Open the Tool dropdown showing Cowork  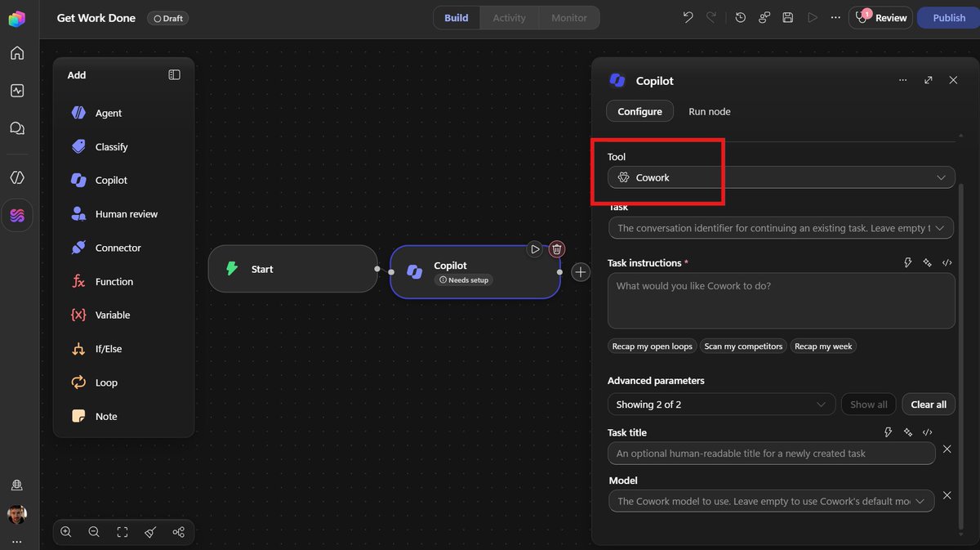click(x=782, y=177)
